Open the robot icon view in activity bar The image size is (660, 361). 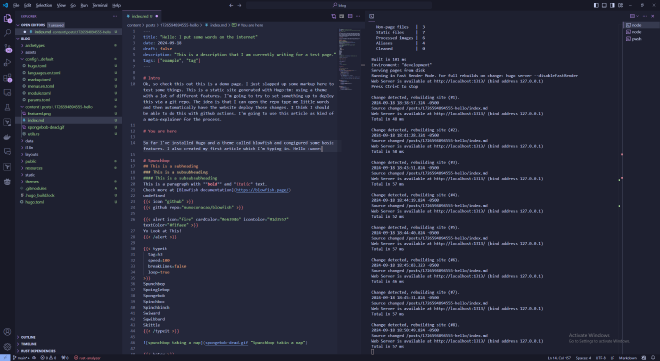coord(7,182)
